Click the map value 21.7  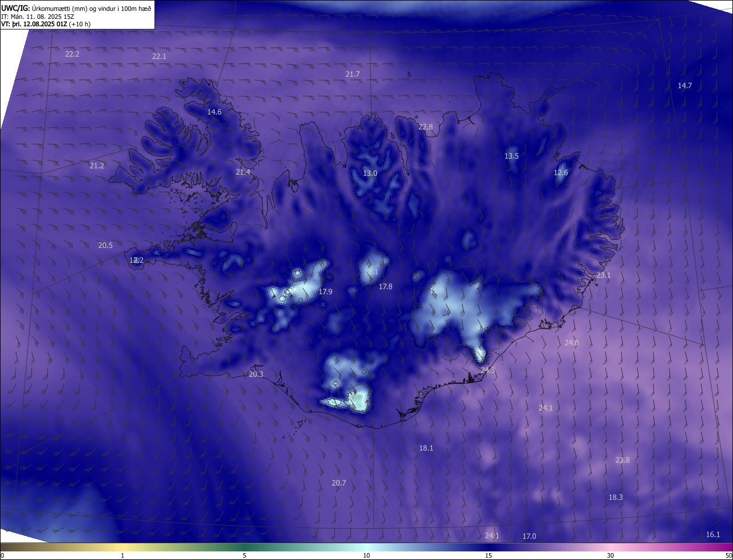pyautogui.click(x=353, y=74)
